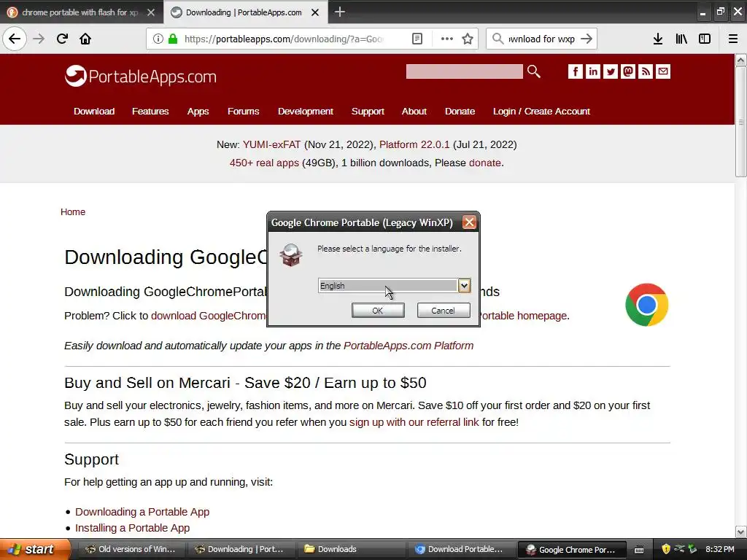Open Installing a Portable App link
This screenshot has height=560, width=747.
tap(133, 528)
